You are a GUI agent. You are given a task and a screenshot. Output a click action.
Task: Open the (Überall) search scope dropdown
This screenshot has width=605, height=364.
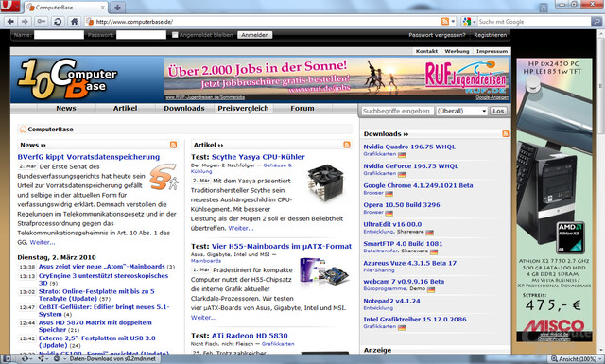click(461, 111)
